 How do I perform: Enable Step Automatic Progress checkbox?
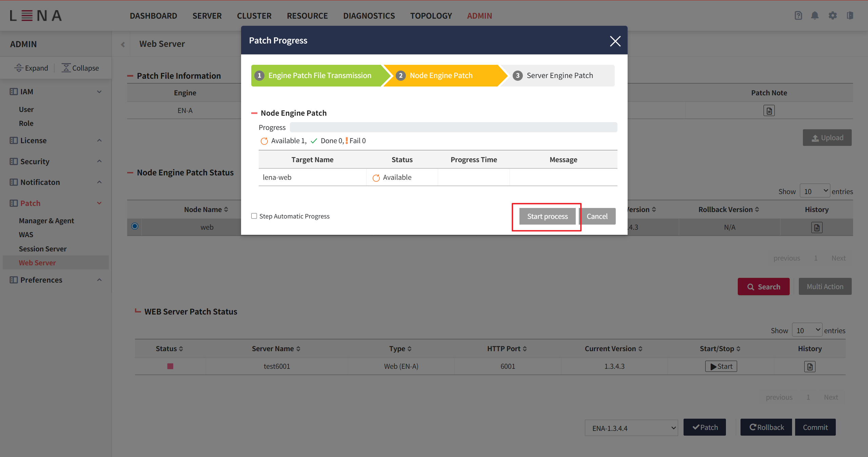point(254,216)
